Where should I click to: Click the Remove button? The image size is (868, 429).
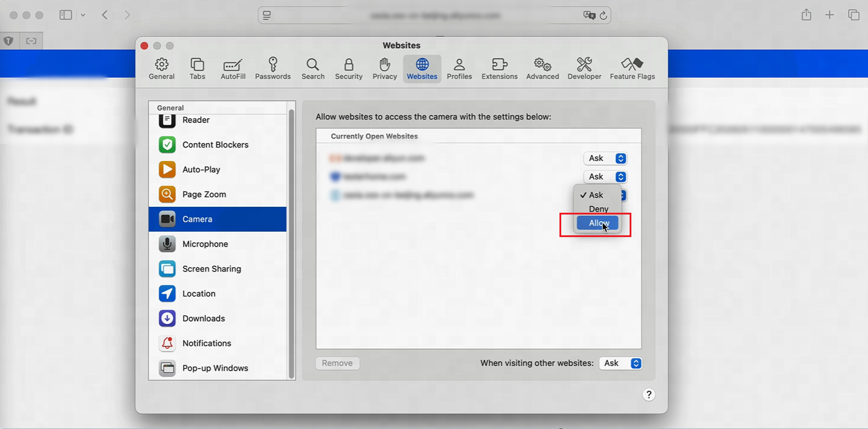(337, 363)
